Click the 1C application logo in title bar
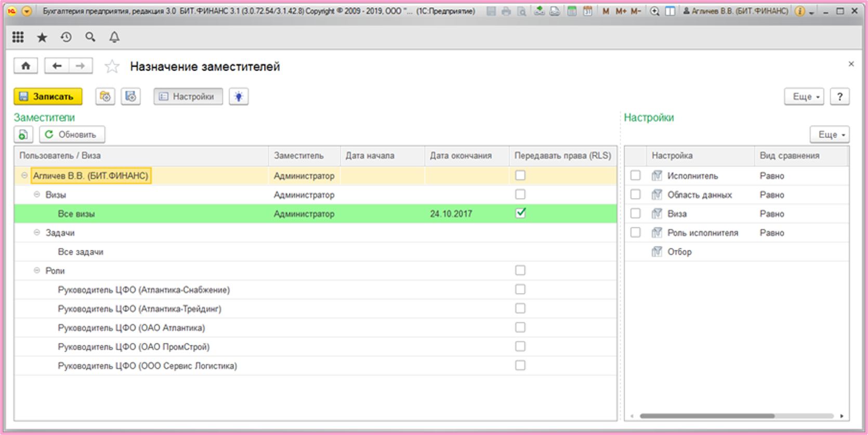The height and width of the screenshot is (435, 868). click(11, 11)
